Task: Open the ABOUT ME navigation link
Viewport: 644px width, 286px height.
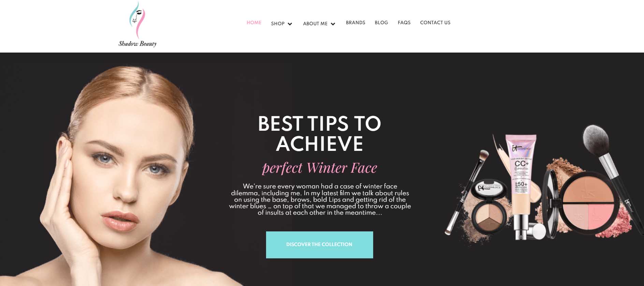Action: tap(315, 24)
